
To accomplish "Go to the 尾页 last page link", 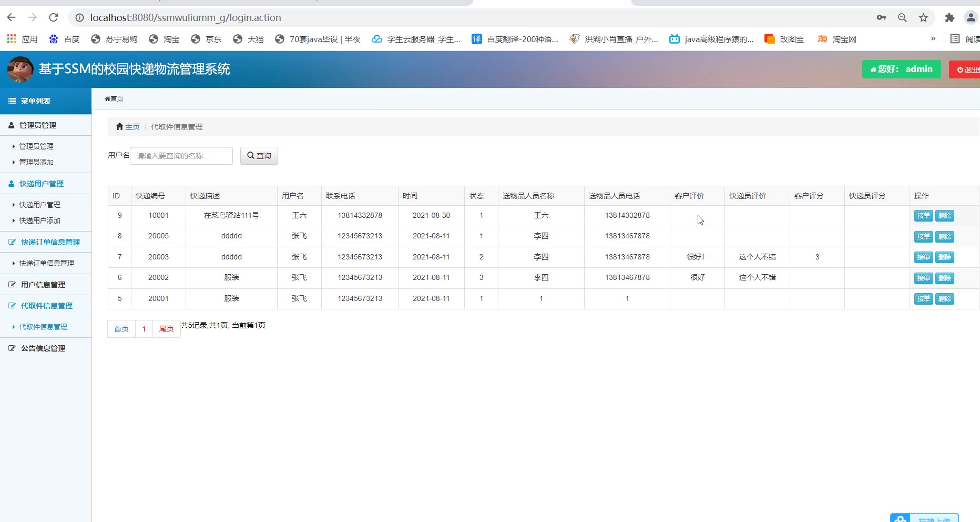I will [166, 329].
